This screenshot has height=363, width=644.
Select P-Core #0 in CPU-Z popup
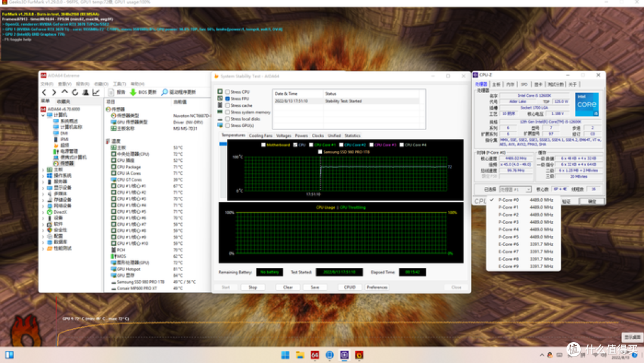point(524,200)
